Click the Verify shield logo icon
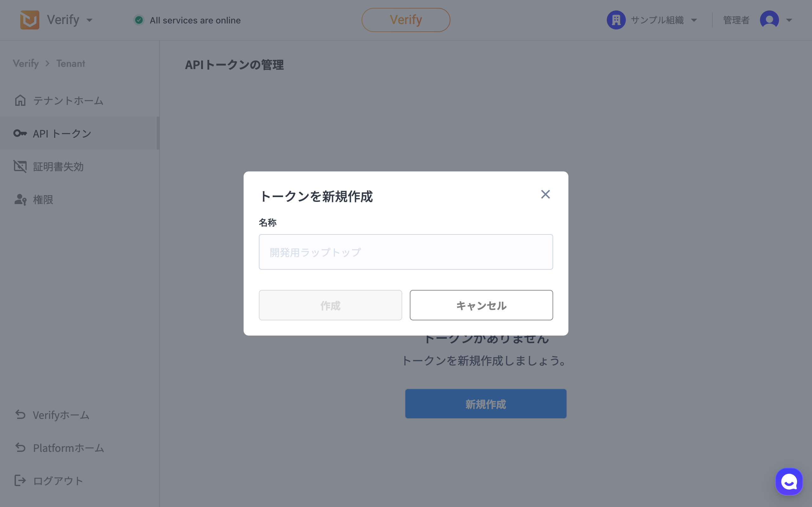This screenshot has height=507, width=812. point(29,20)
